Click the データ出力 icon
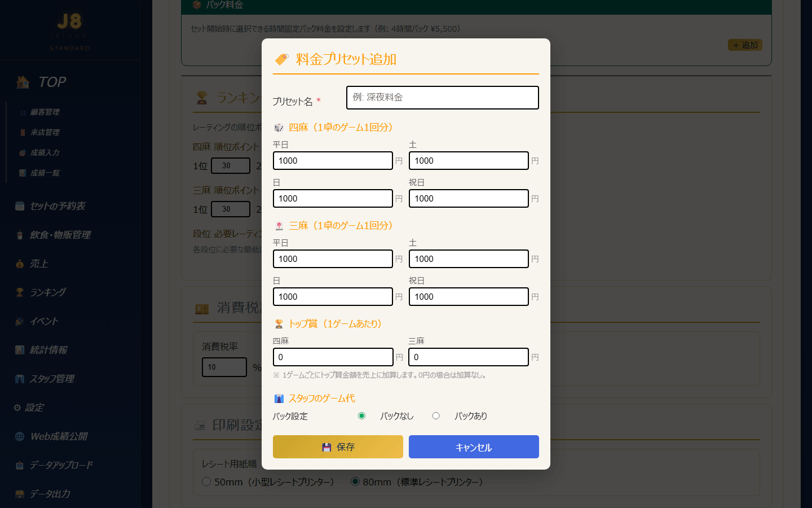Image resolution: width=812 pixels, height=508 pixels. [20, 494]
